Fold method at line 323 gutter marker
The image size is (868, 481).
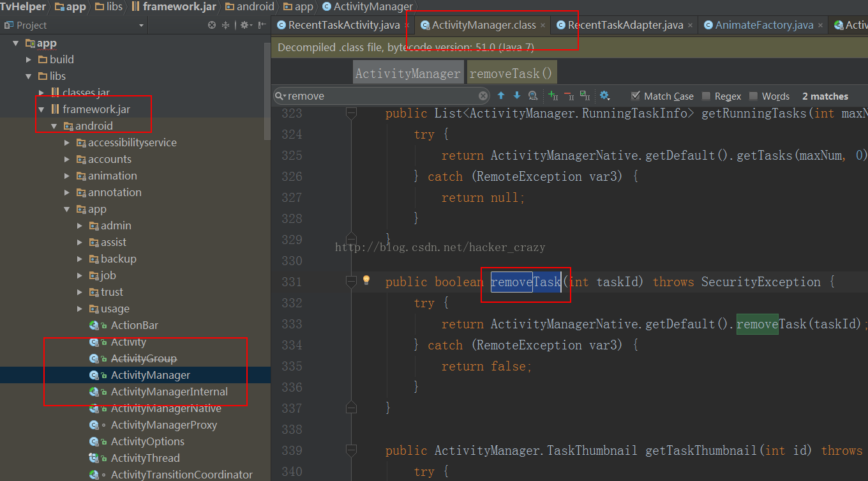coord(350,112)
